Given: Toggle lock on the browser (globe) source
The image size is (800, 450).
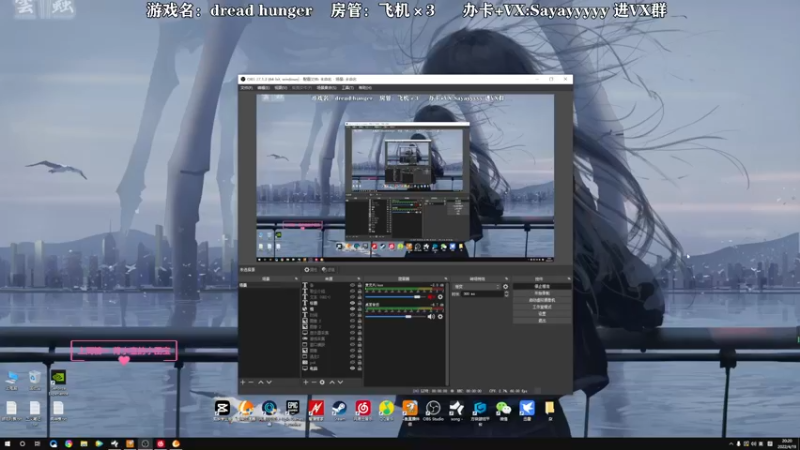Looking at the screenshot, I should click(360, 309).
